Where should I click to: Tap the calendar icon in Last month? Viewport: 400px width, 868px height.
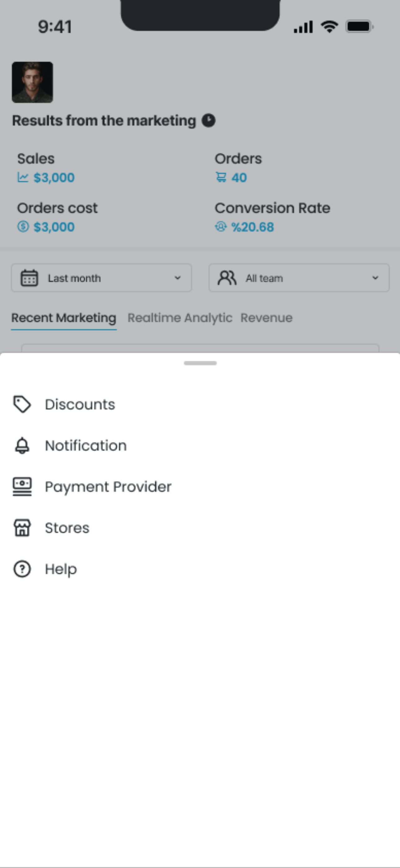(29, 278)
